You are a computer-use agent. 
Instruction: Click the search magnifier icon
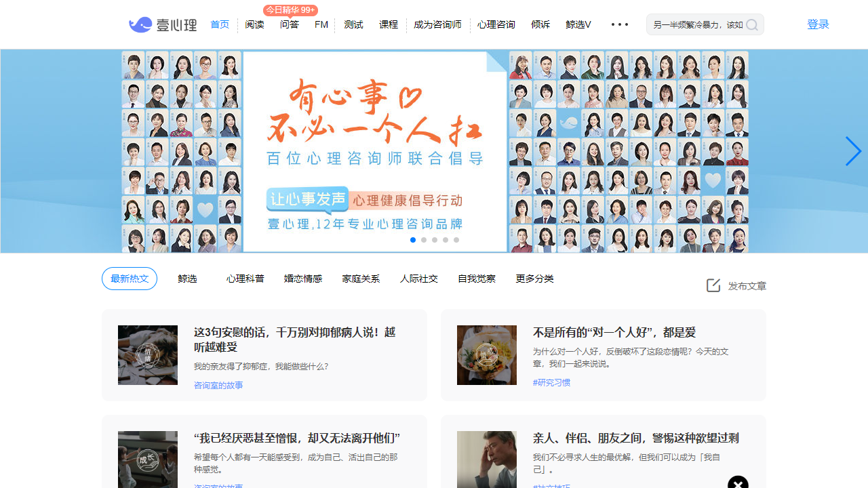click(752, 25)
